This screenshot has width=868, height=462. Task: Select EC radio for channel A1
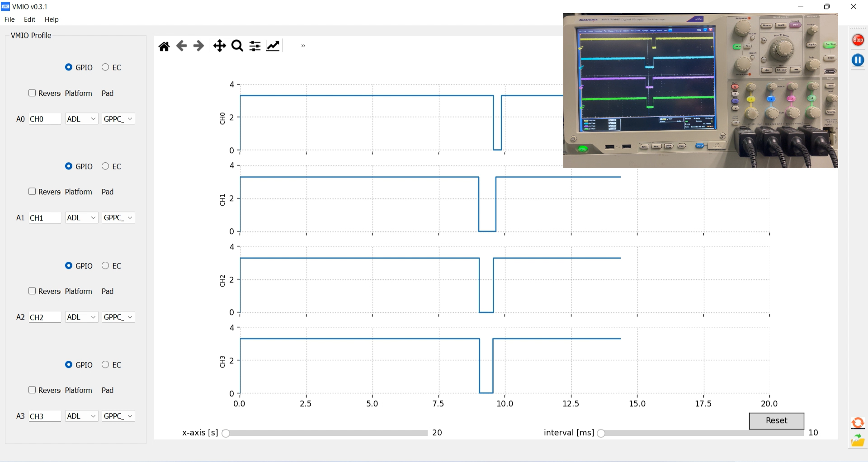(105, 166)
